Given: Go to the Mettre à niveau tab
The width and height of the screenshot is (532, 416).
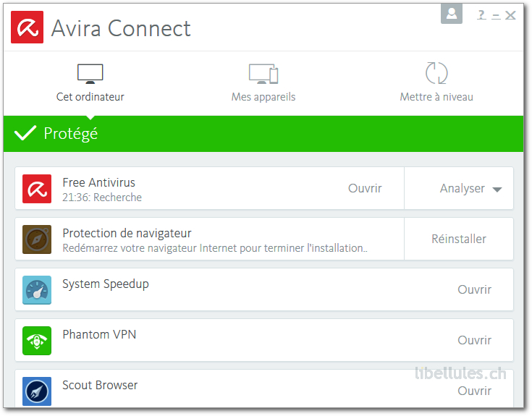Looking at the screenshot, I should point(436,83).
